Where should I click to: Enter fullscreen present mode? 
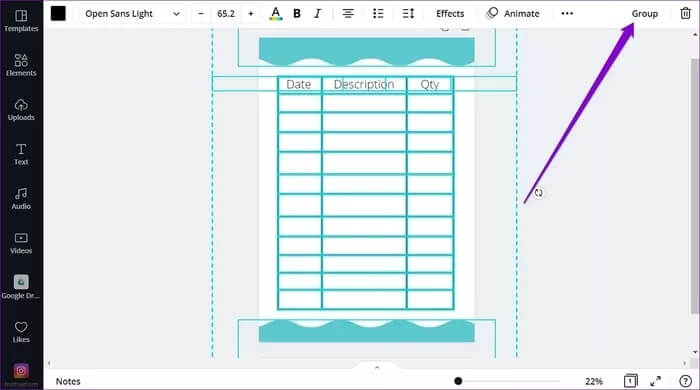656,381
